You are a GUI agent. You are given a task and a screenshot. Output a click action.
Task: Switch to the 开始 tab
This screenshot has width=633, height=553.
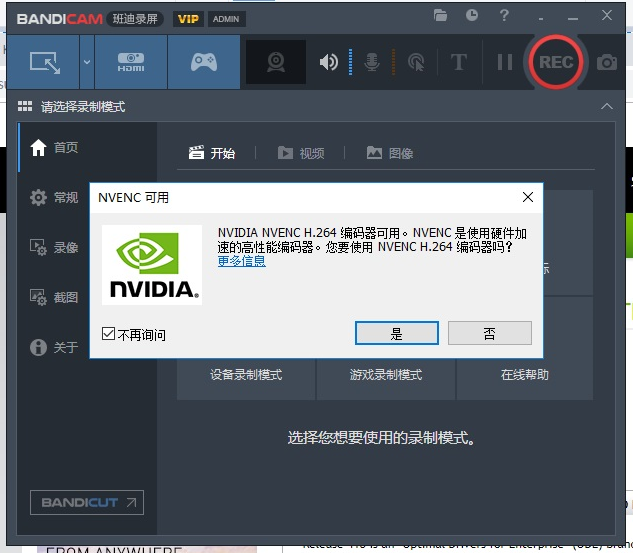[212, 153]
